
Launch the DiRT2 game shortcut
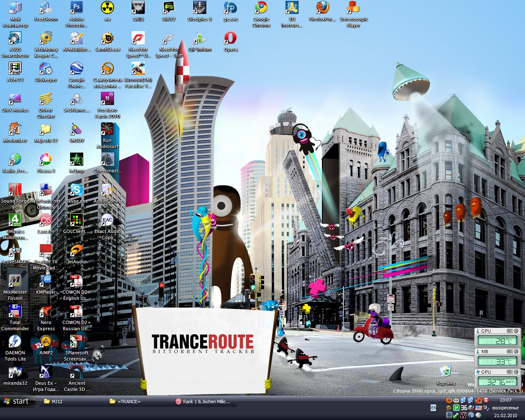tap(169, 11)
